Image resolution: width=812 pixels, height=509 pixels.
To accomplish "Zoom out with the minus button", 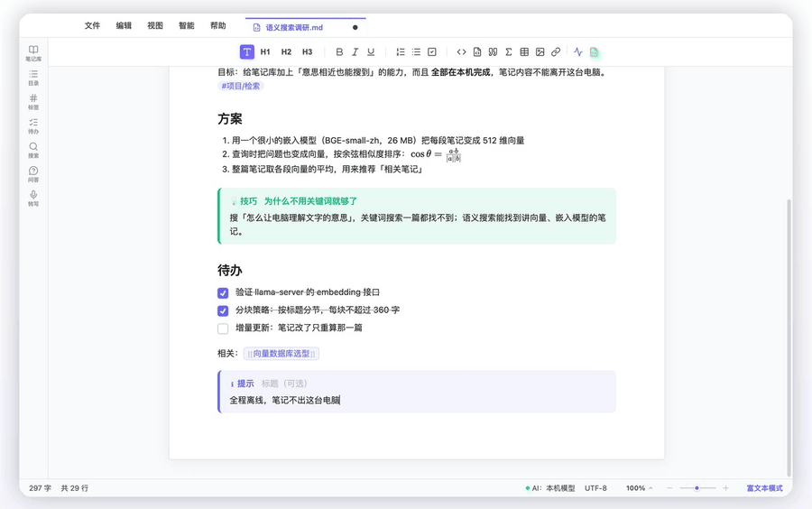I will 669,487.
